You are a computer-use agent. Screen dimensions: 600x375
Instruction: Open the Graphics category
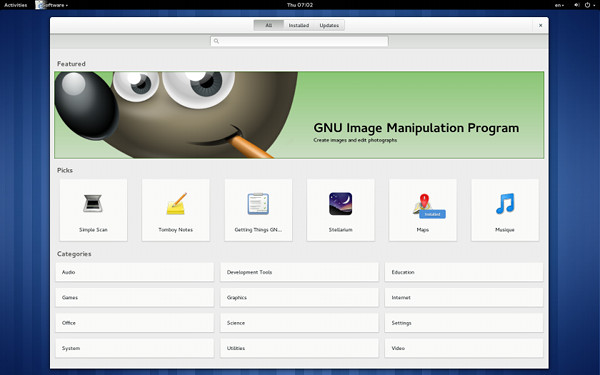click(x=299, y=297)
